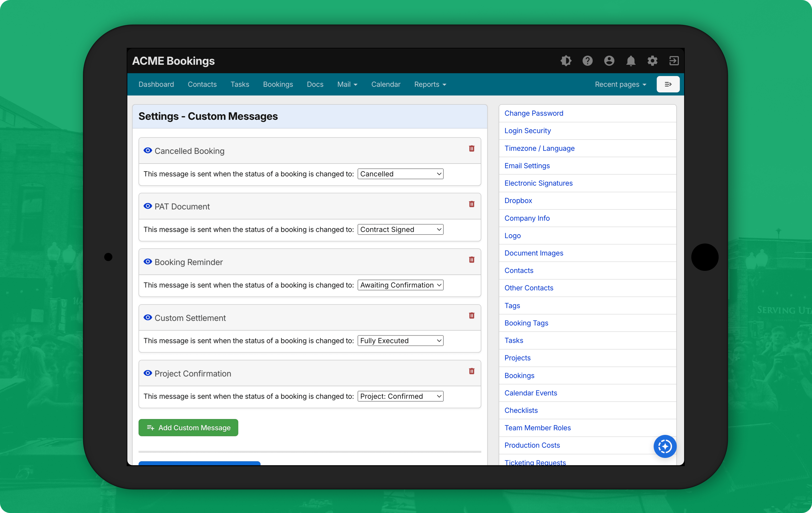
Task: Check notifications via the bell icon
Action: [x=631, y=61]
